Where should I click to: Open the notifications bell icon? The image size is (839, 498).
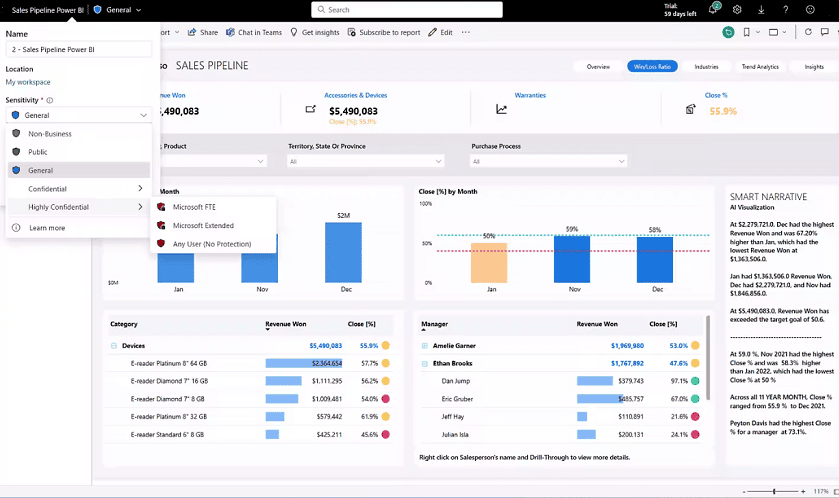pyautogui.click(x=713, y=9)
